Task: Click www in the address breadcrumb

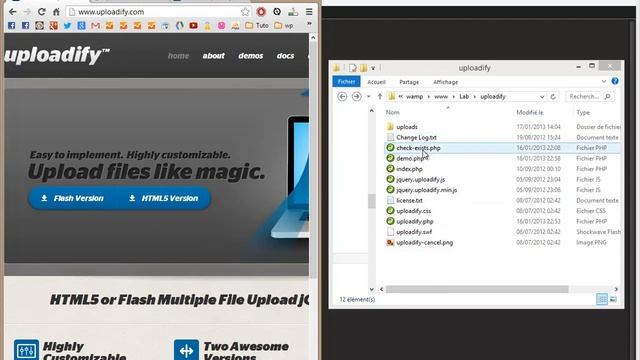Action: pyautogui.click(x=441, y=97)
